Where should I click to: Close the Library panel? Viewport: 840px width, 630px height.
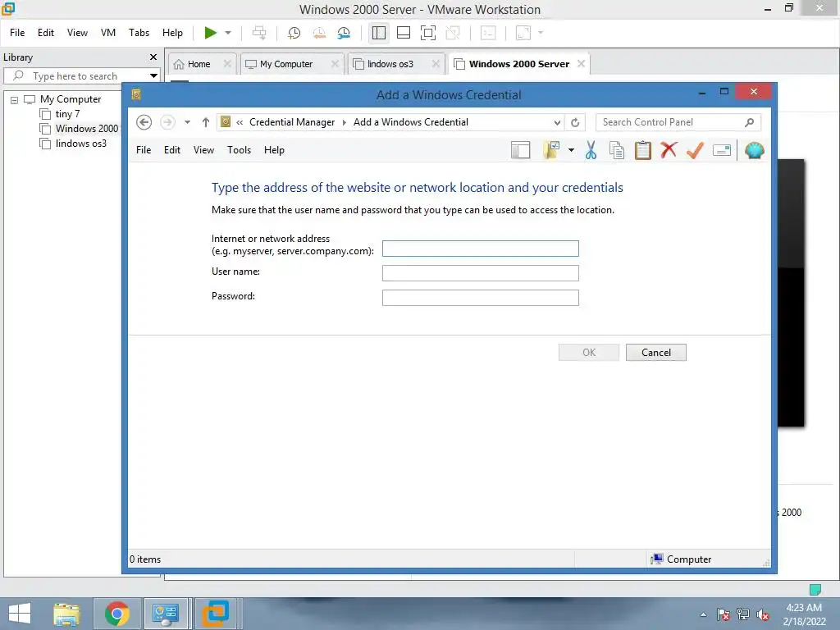[153, 57]
